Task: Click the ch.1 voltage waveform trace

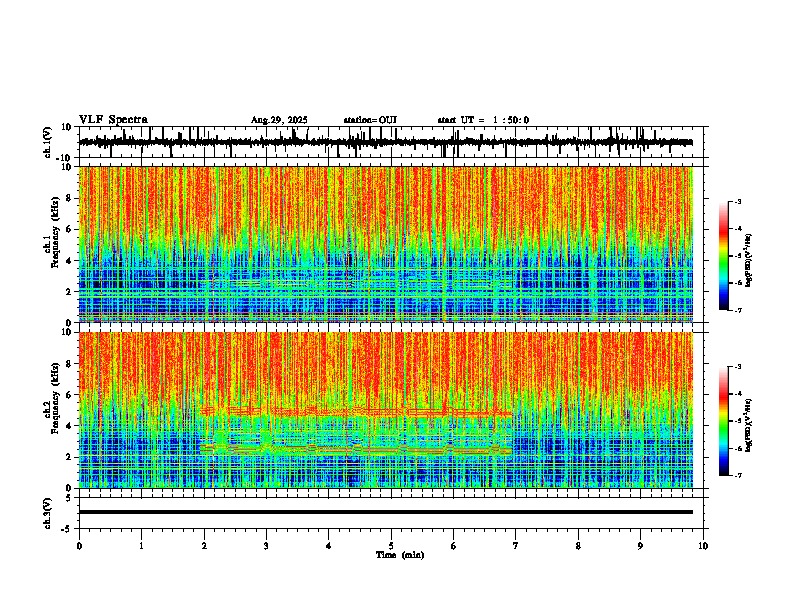Action: coord(386,142)
